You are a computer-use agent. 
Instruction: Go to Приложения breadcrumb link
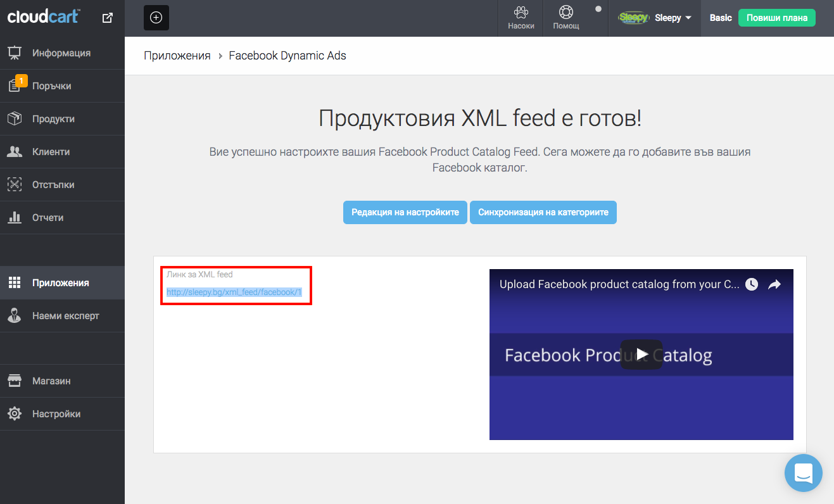pos(177,56)
